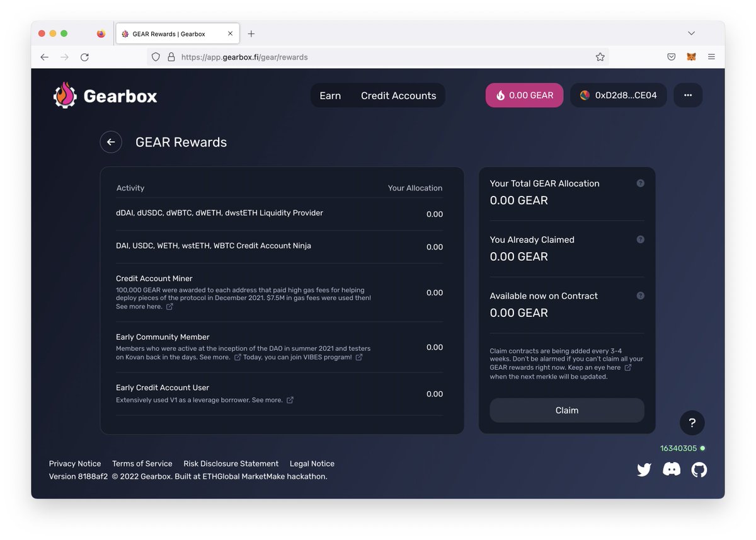Open the Firefox hamburger menu
This screenshot has width=756, height=540.
point(711,57)
